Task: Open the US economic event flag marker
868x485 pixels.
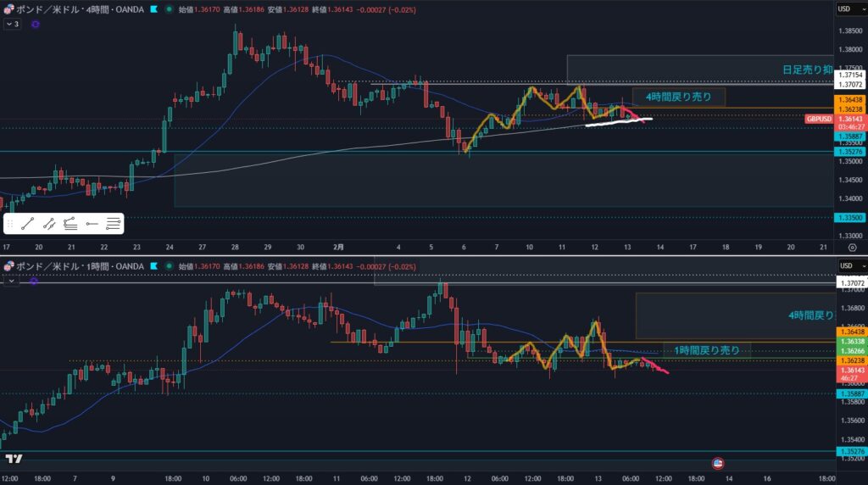Action: [717, 464]
